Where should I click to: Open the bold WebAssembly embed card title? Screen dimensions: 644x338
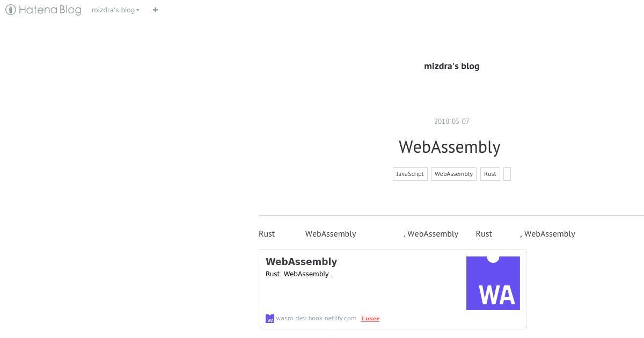pyautogui.click(x=302, y=262)
